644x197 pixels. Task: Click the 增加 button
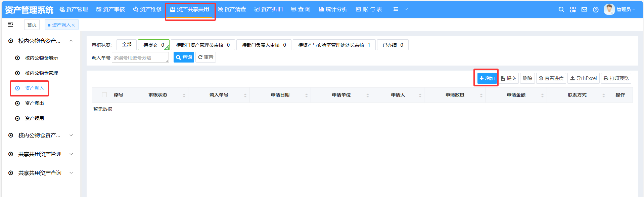(487, 78)
